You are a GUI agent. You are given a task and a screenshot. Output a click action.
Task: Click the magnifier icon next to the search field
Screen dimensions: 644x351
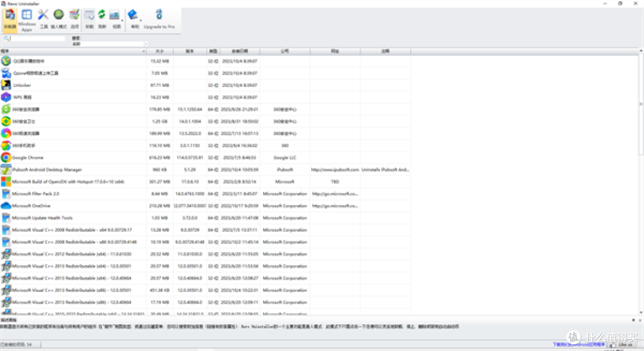7,38
